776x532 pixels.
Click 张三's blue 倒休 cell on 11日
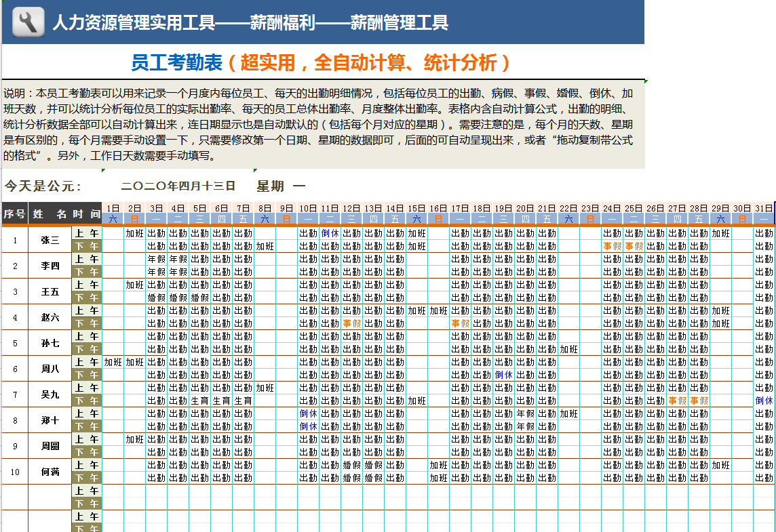pyautogui.click(x=330, y=233)
